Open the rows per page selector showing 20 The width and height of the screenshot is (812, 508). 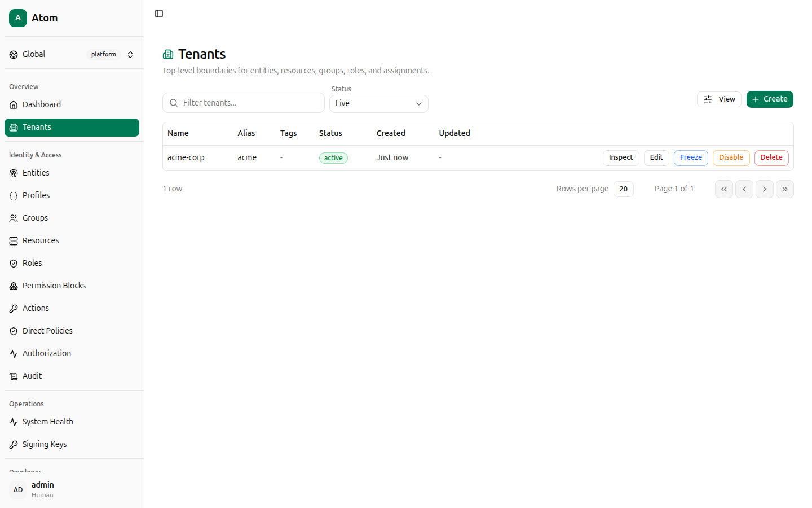pos(624,189)
